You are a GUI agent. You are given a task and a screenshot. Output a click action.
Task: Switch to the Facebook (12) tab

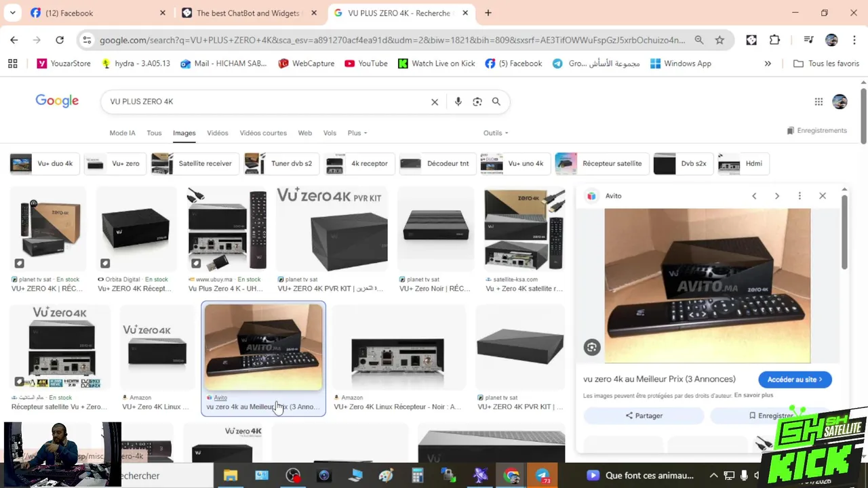(98, 13)
